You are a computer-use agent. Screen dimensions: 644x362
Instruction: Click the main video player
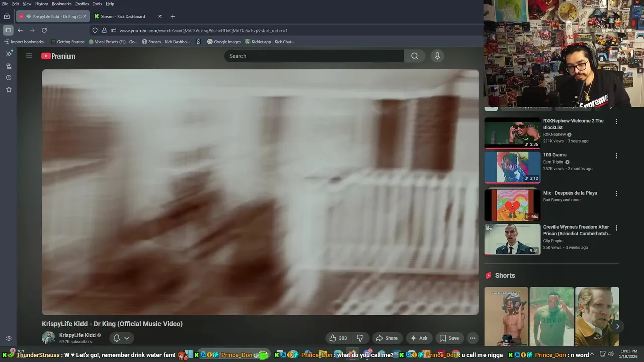260,192
